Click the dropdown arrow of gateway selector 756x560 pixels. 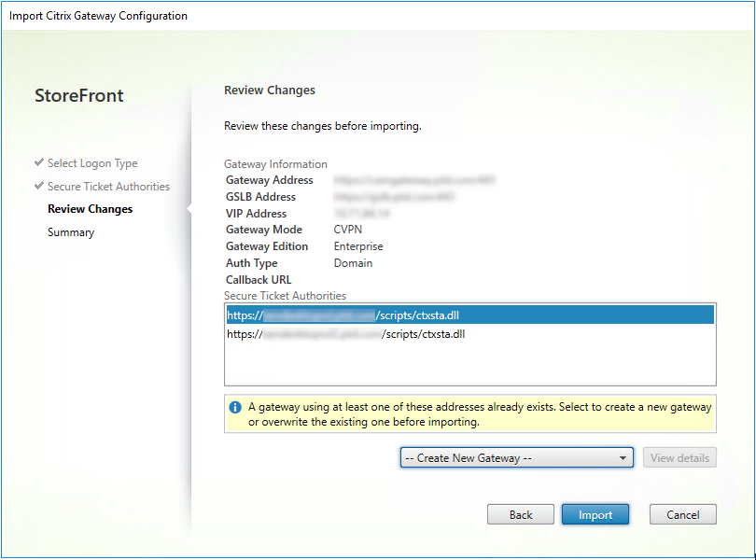click(x=623, y=458)
